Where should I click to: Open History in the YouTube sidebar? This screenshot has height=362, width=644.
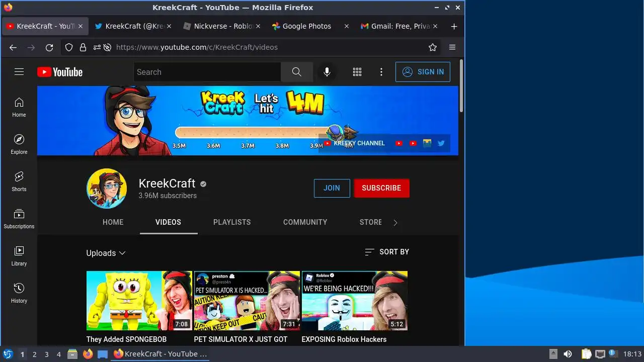19,294
